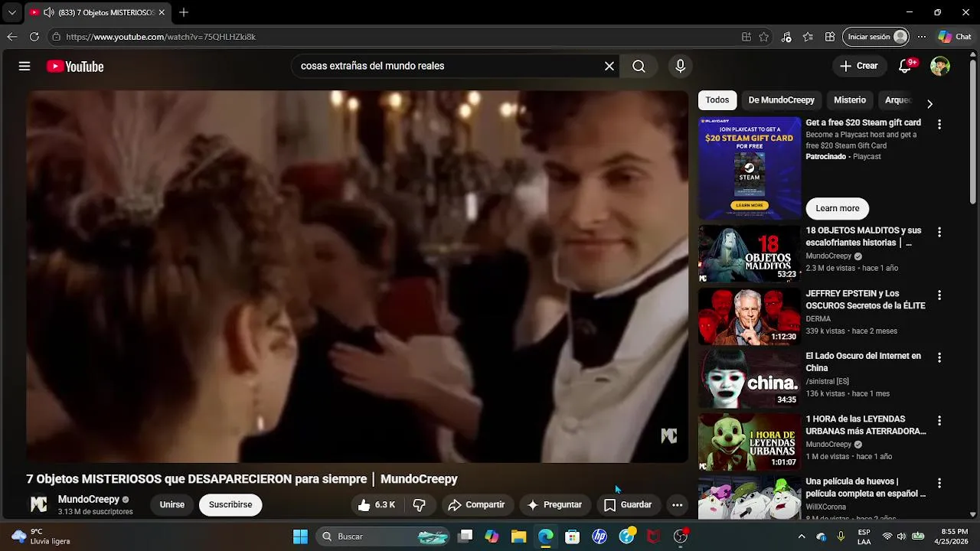
Task: Click Iniciar sesión in browser toolbar
Action: (x=876, y=37)
